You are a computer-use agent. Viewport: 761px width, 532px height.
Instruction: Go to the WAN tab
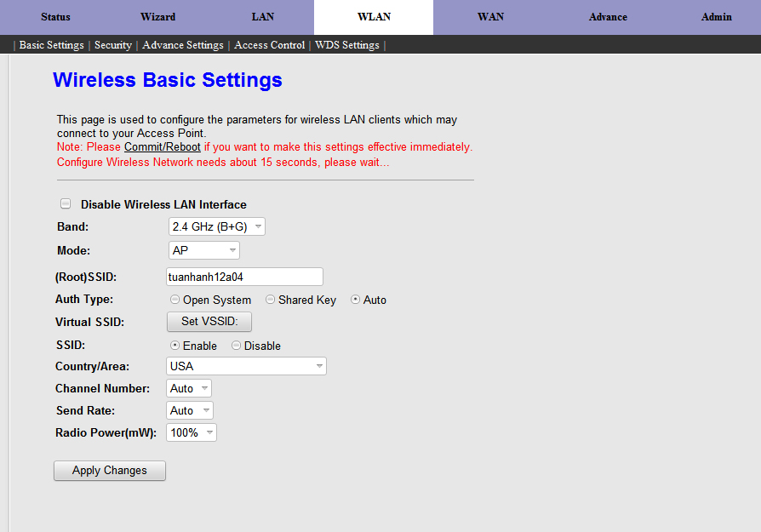click(x=490, y=17)
